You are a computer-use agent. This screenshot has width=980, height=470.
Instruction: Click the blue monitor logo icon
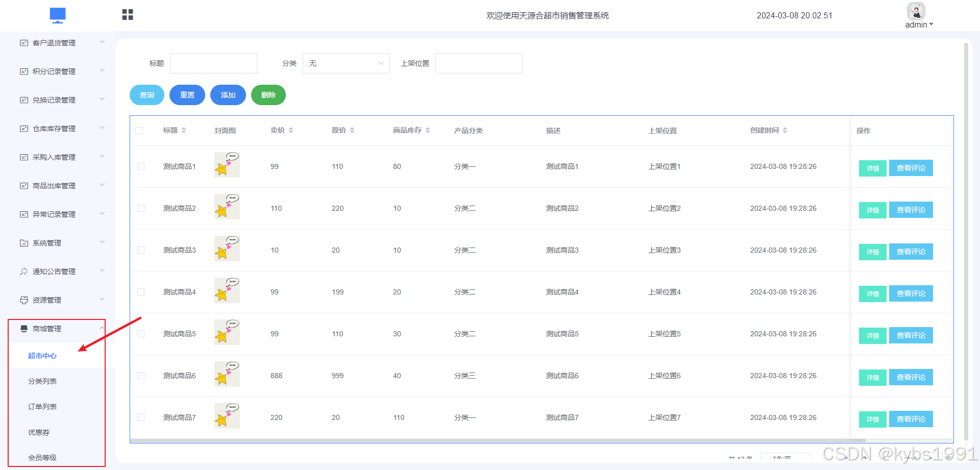(x=58, y=15)
